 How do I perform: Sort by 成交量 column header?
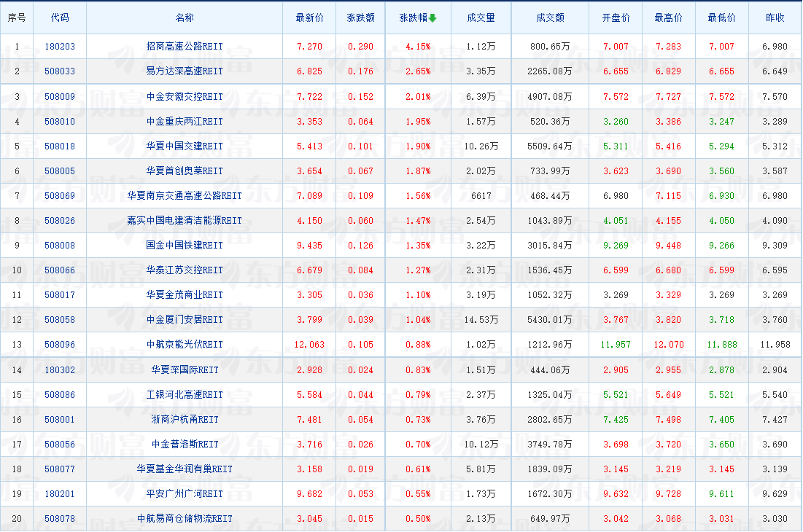tap(481, 18)
